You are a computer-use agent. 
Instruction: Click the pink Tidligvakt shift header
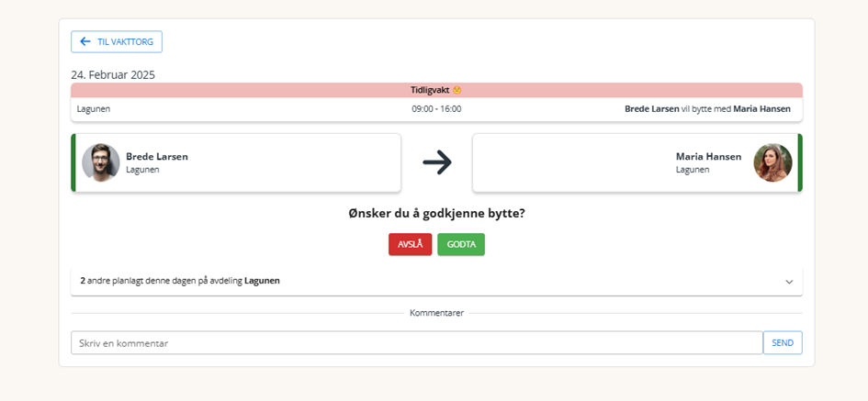click(x=436, y=90)
